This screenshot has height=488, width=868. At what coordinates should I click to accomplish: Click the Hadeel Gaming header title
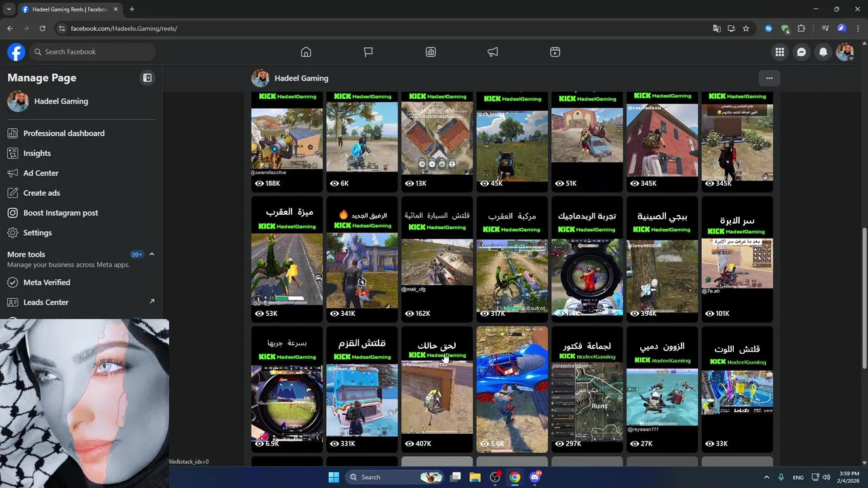(301, 78)
